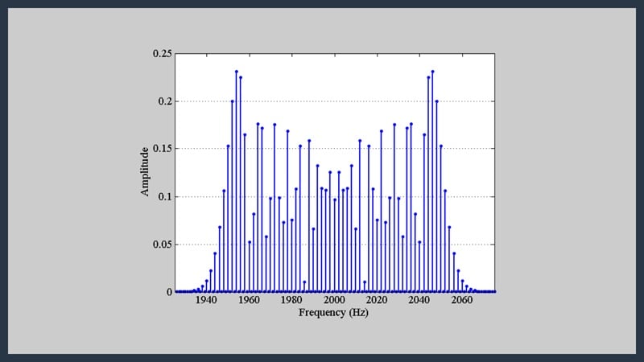Select the 0.2 y-axis tick label
The width and height of the screenshot is (644, 362).
pos(164,101)
